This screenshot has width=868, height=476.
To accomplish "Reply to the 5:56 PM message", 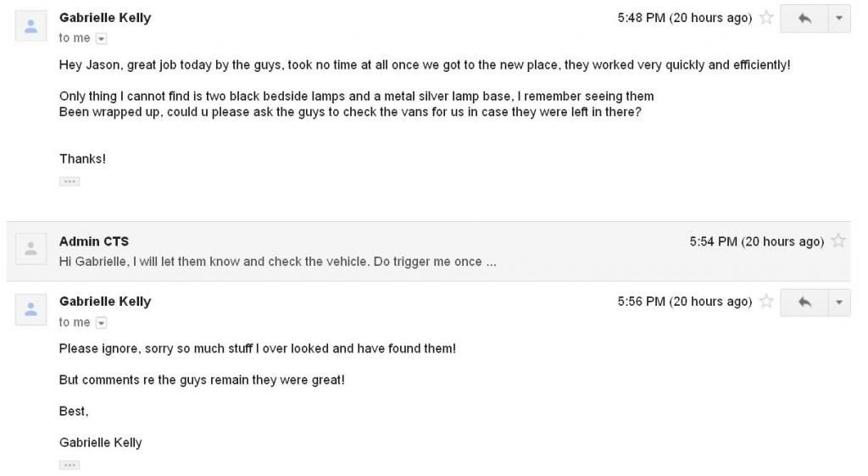I will (x=804, y=302).
